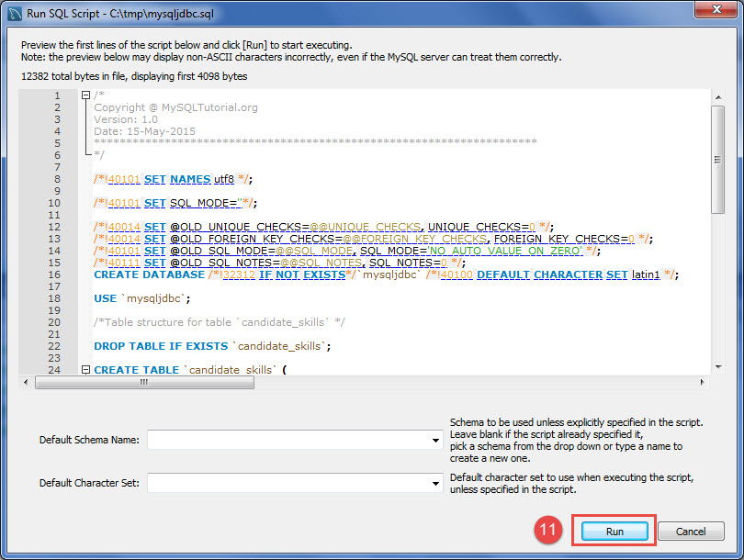Click the red numbered 11 callout marker

[x=547, y=530]
